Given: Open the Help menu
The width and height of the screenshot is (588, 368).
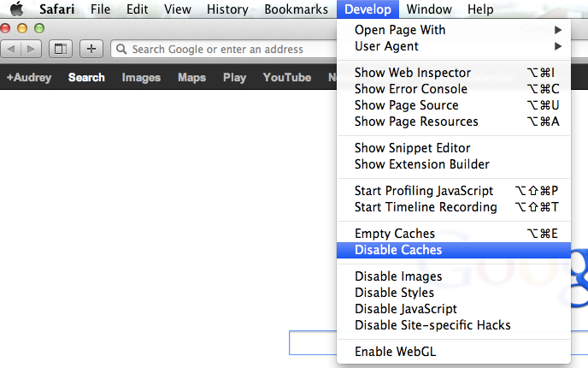Looking at the screenshot, I should coord(480,9).
